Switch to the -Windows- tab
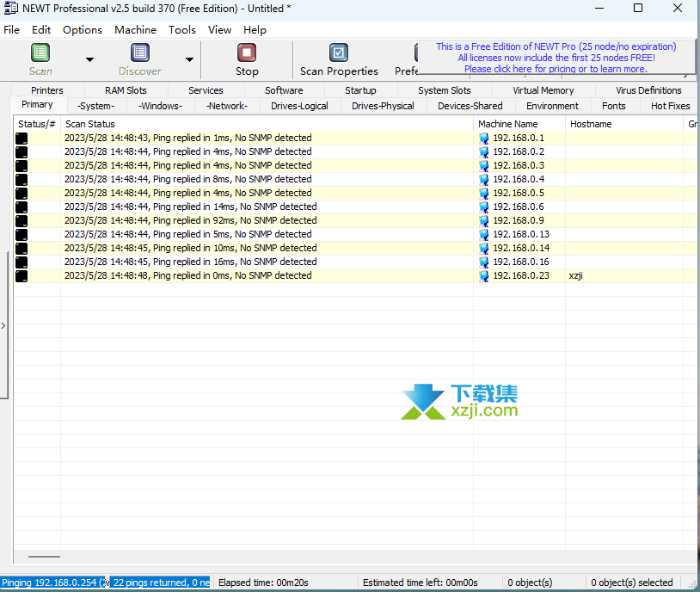This screenshot has width=700, height=592. coord(161,106)
